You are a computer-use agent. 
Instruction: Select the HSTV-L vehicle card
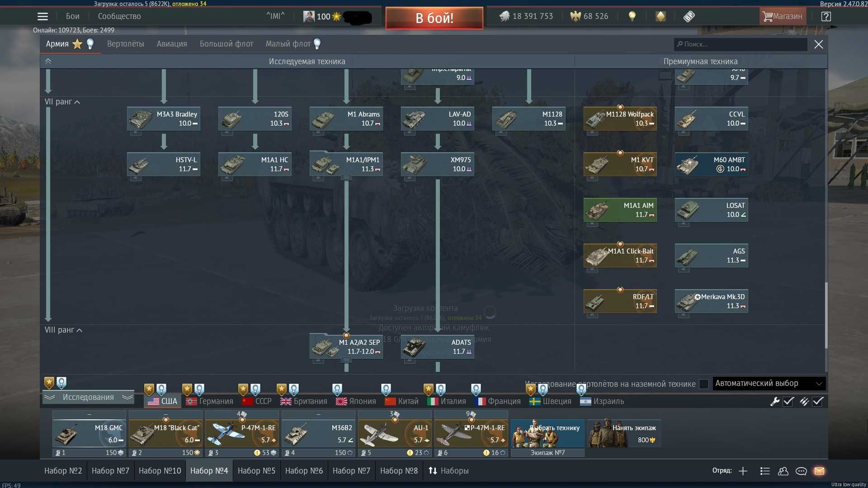[164, 164]
